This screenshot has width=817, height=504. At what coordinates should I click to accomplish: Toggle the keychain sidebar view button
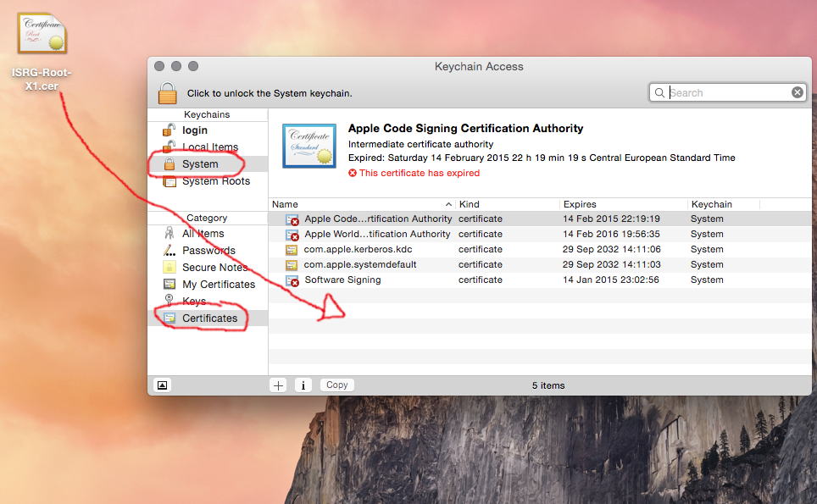click(x=163, y=385)
